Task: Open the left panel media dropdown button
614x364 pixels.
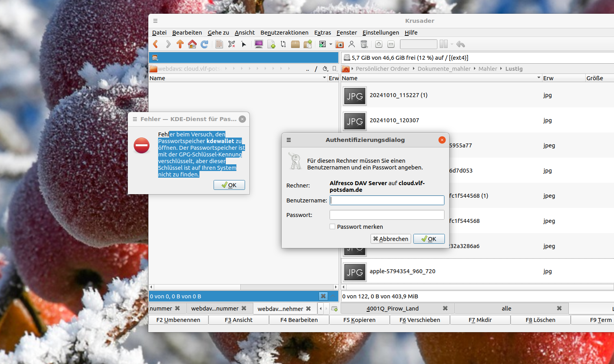Action: pyautogui.click(x=155, y=58)
